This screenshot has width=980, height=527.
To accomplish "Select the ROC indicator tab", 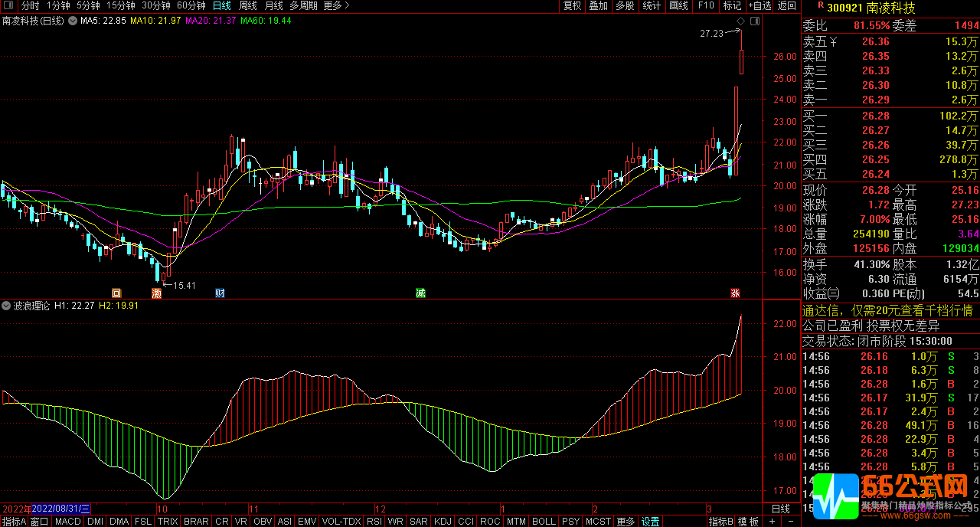I will pyautogui.click(x=490, y=522).
